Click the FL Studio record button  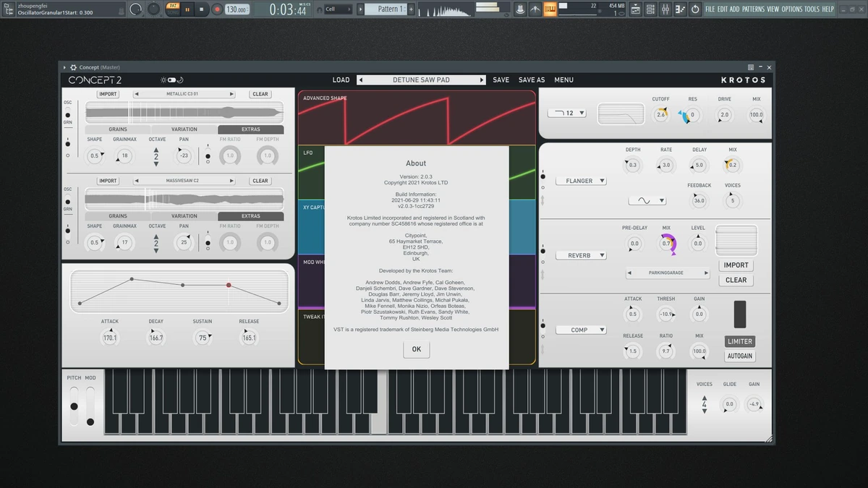[x=217, y=9]
